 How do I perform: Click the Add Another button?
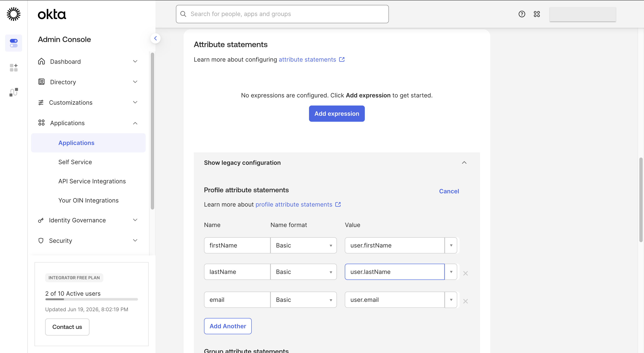pyautogui.click(x=228, y=326)
